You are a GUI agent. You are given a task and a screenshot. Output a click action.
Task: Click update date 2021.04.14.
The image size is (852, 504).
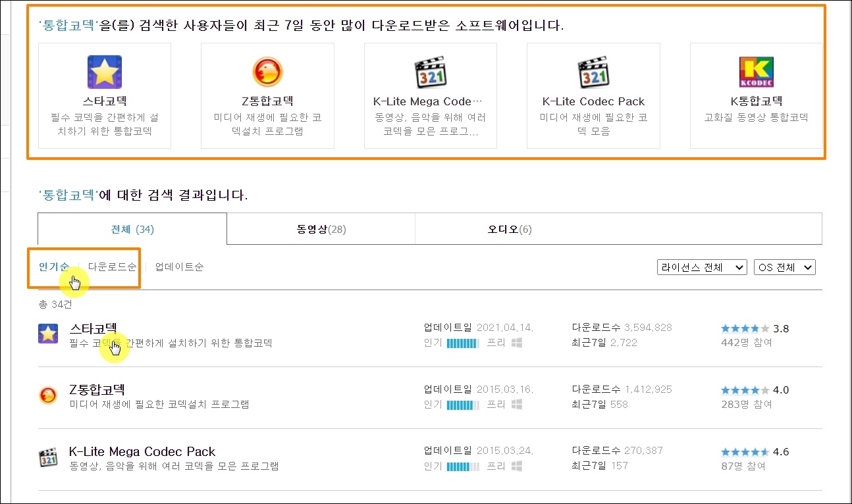pyautogui.click(x=504, y=328)
